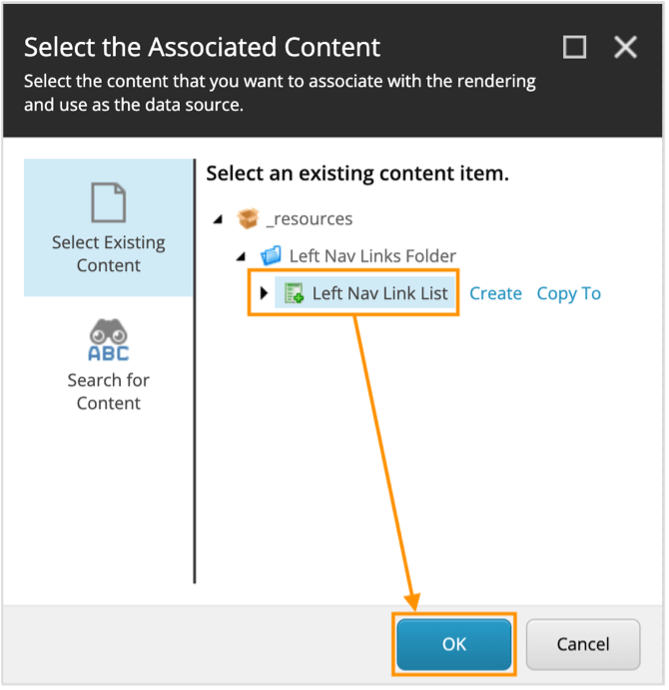The height and width of the screenshot is (690, 669).
Task: Select the _resources tree label
Action: pyautogui.click(x=309, y=218)
